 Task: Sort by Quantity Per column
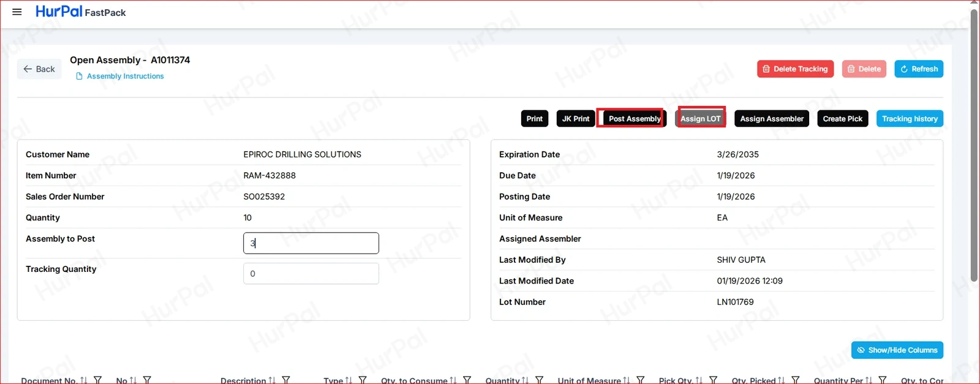(x=869, y=380)
